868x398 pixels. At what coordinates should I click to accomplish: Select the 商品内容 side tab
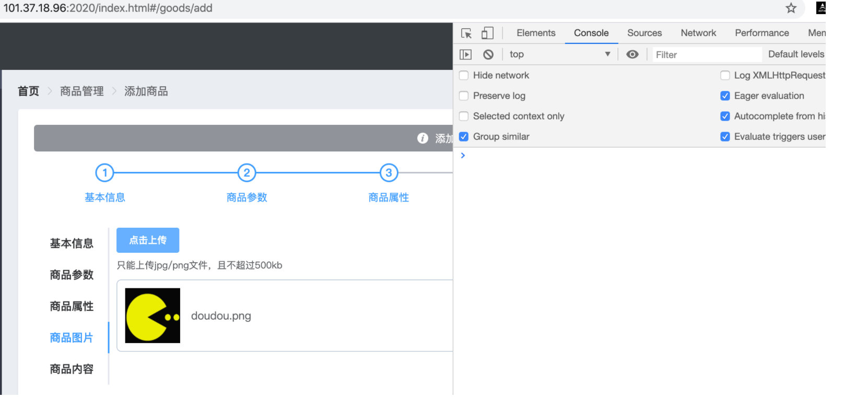[72, 369]
